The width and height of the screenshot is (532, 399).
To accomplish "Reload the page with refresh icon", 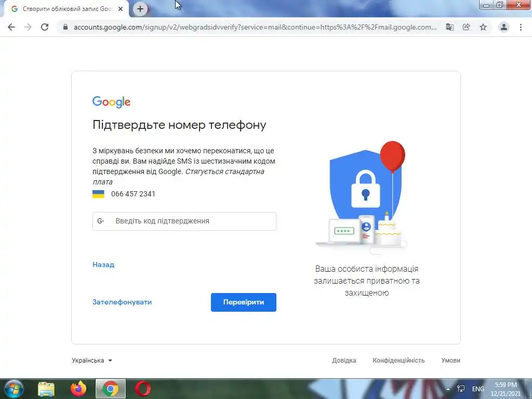I will 45,27.
